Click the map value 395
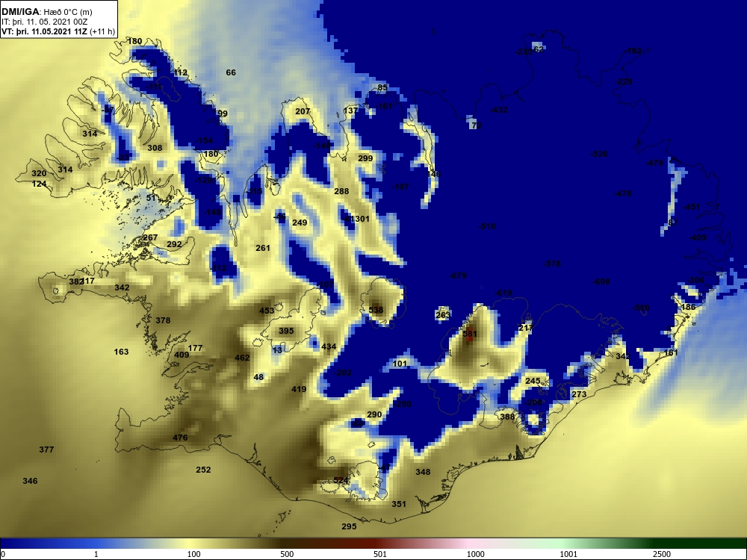Viewport: 747px width, 560px height. point(286,331)
